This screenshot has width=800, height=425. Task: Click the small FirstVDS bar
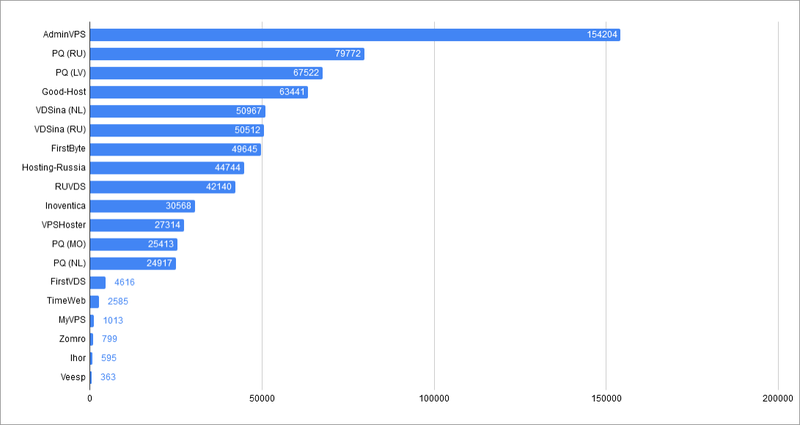pos(97,283)
